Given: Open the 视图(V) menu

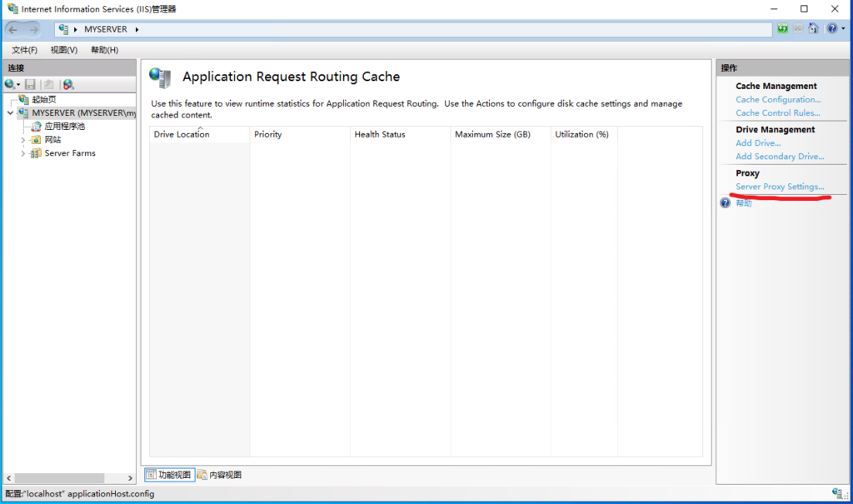Looking at the screenshot, I should [63, 50].
